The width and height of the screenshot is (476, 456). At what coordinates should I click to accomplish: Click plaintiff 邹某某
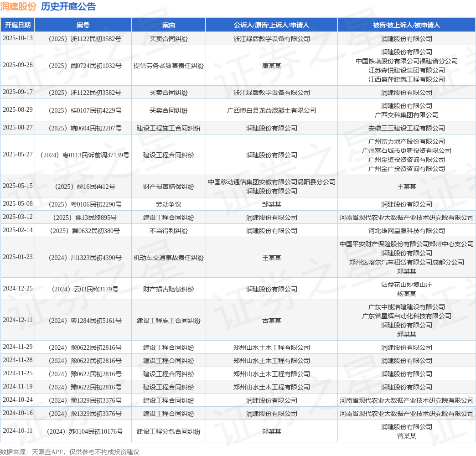(x=272, y=204)
